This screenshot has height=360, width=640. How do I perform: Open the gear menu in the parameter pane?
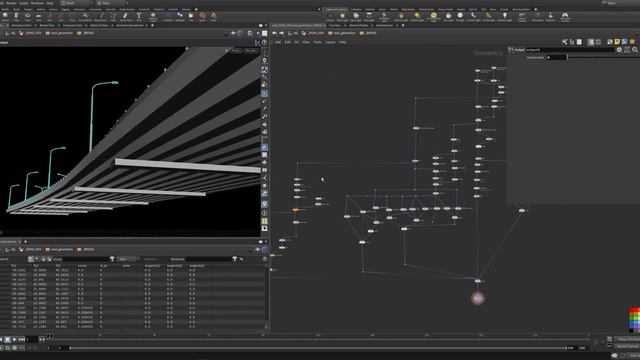coord(619,50)
